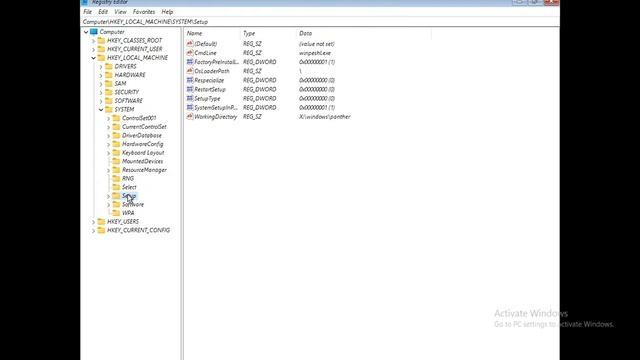This screenshot has width=640, height=360.
Task: Click the RNG folder icon
Action: 116,178
